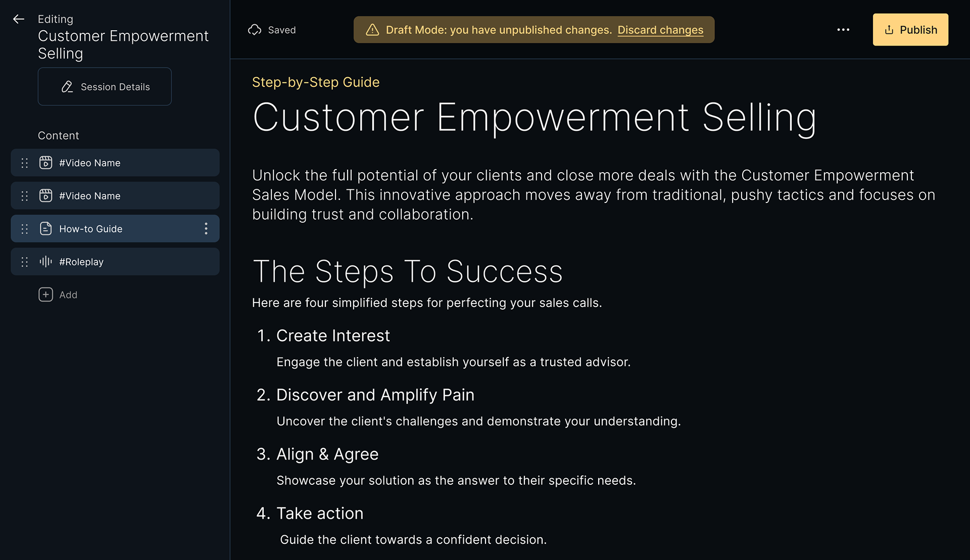Open How-to Guide item options menu

point(206,229)
